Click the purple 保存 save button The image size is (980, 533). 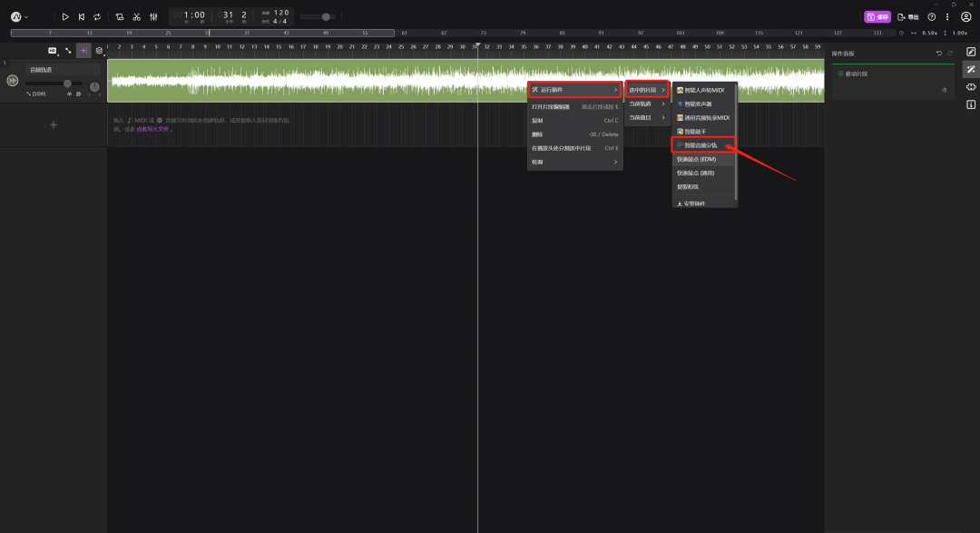pyautogui.click(x=877, y=17)
